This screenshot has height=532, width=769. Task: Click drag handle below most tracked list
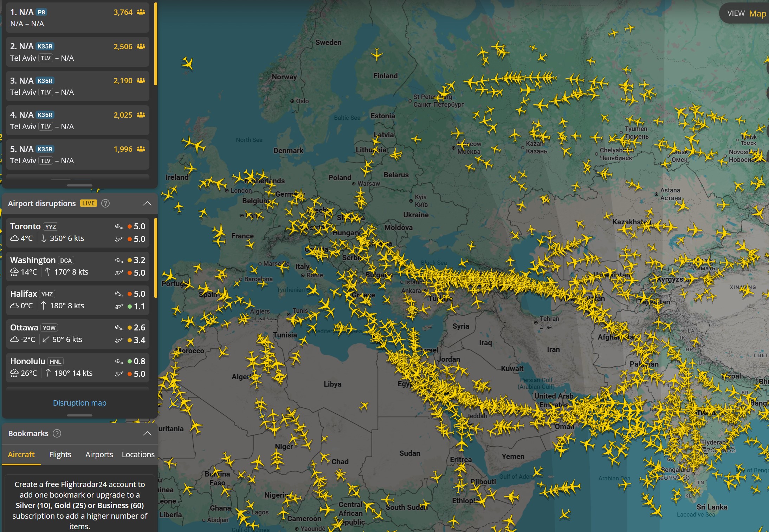click(80, 185)
